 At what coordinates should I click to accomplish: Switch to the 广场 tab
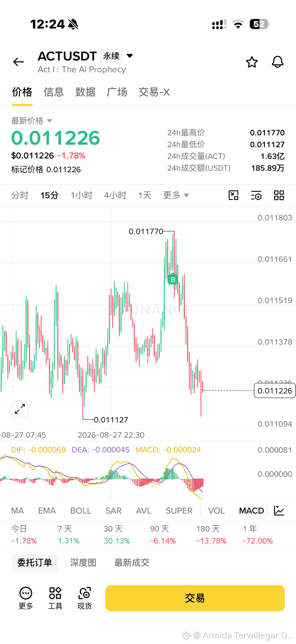point(117,92)
